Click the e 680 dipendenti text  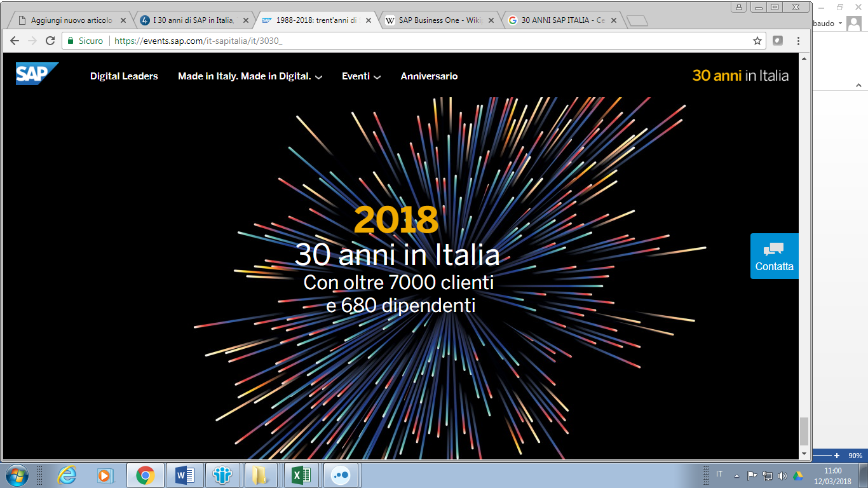pos(401,306)
